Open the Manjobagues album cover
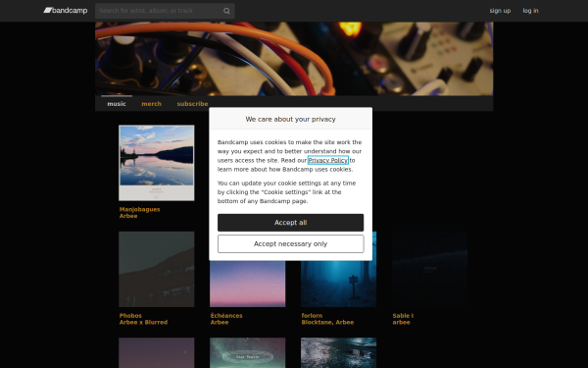This screenshot has width=588, height=368. [x=157, y=163]
